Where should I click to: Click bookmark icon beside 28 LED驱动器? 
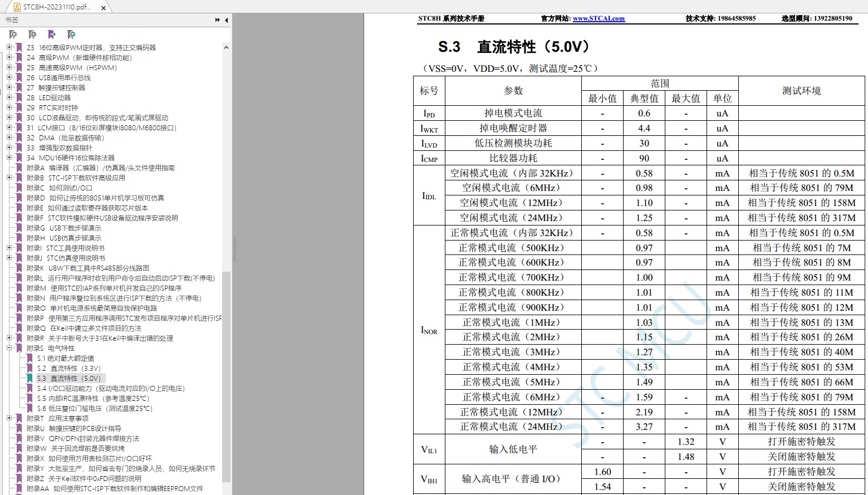click(x=19, y=97)
